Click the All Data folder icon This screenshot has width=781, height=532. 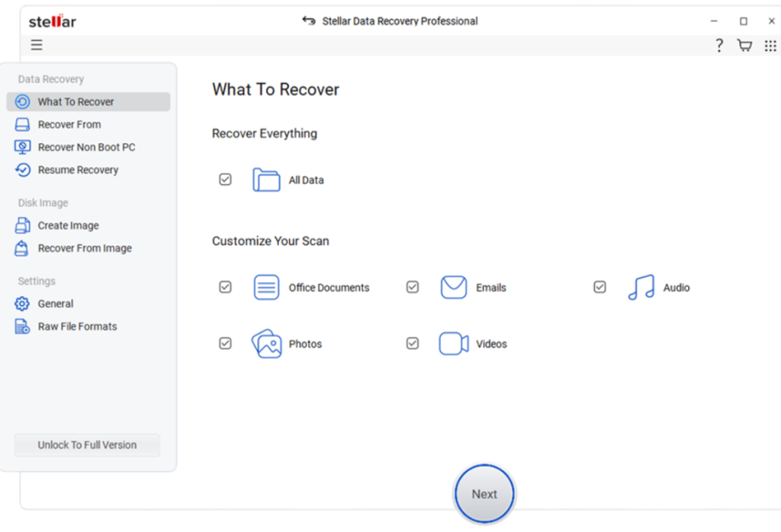[x=266, y=181]
